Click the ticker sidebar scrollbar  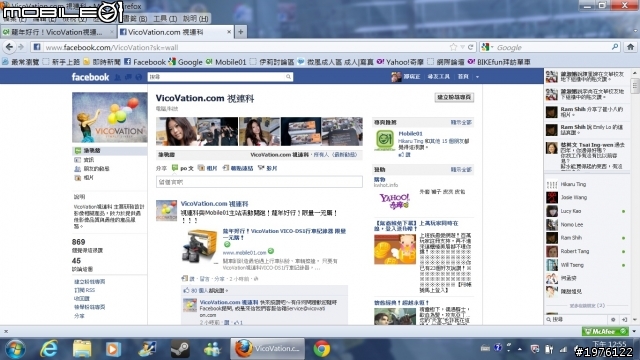point(634,86)
